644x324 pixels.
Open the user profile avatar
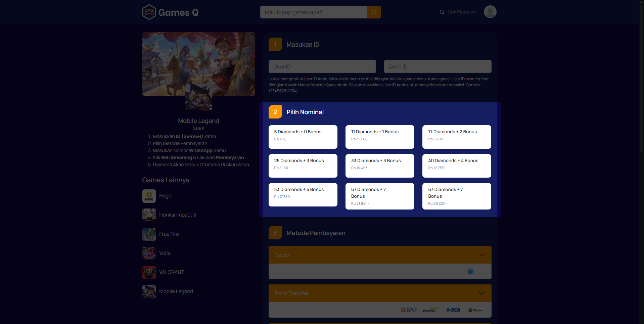490,12
